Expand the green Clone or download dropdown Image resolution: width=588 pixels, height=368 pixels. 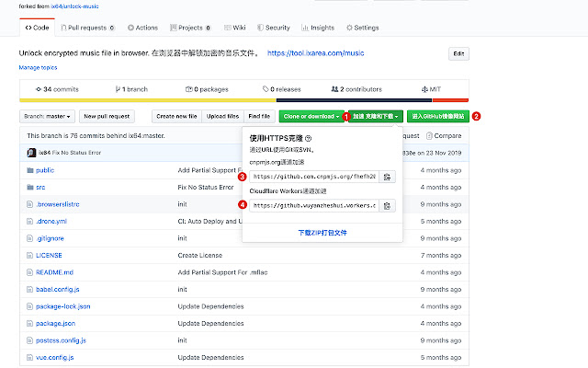(x=311, y=117)
